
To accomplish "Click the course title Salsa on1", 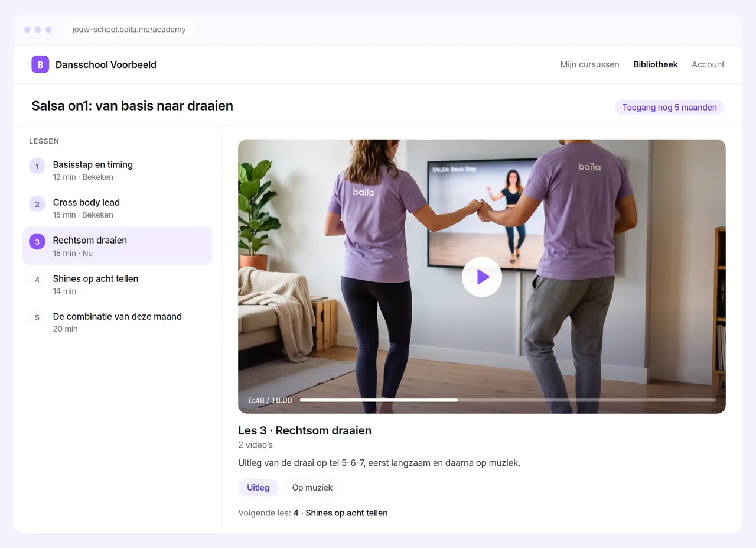I will click(x=132, y=106).
